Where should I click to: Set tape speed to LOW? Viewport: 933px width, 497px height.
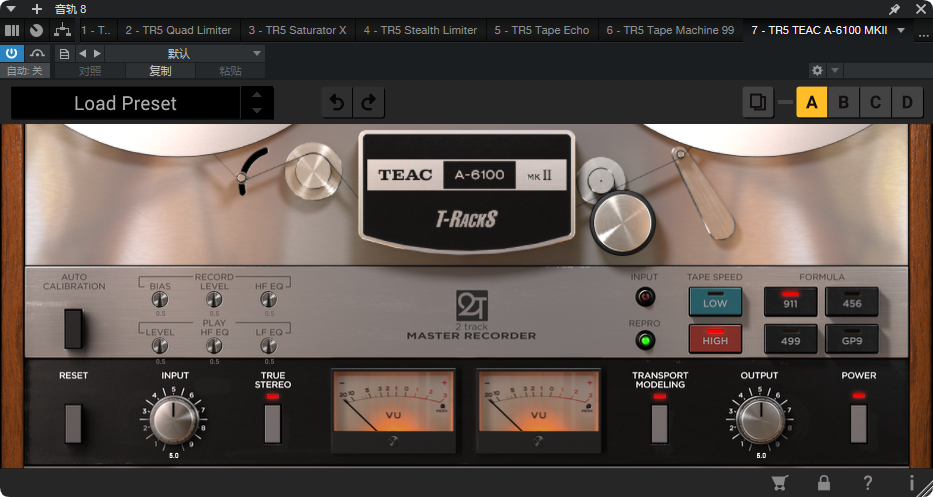[x=715, y=302]
